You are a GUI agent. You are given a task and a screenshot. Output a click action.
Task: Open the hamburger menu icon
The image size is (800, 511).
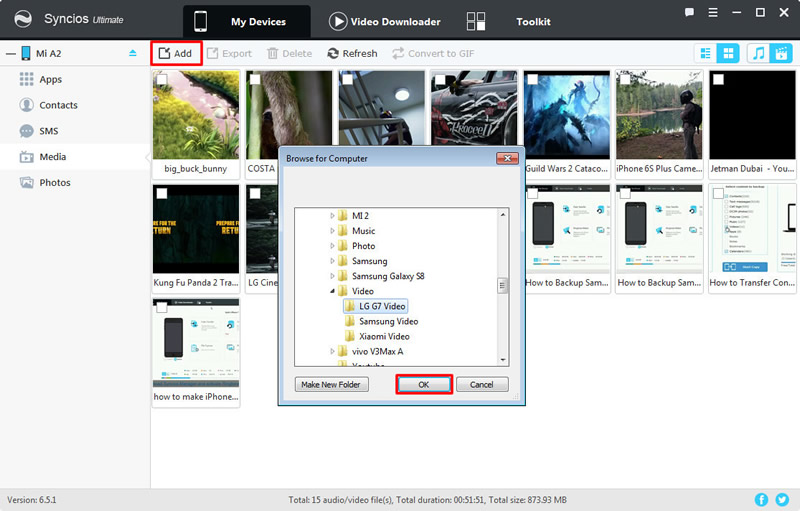(713, 12)
